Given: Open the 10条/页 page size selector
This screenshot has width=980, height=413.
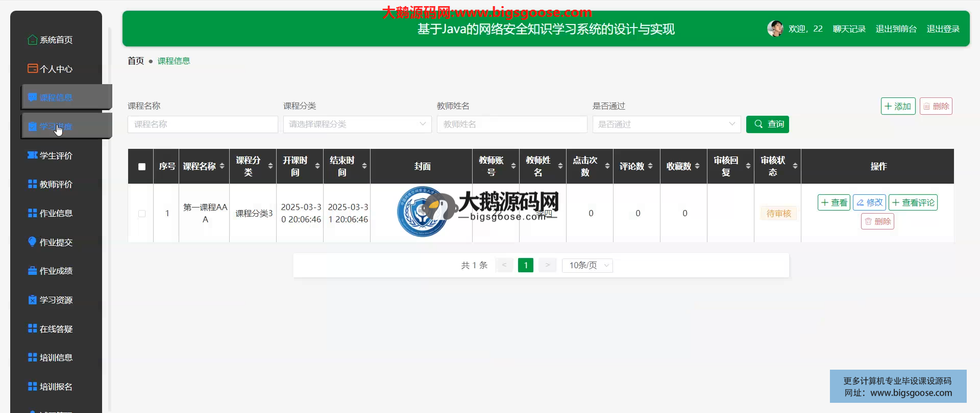Looking at the screenshot, I should [x=587, y=265].
